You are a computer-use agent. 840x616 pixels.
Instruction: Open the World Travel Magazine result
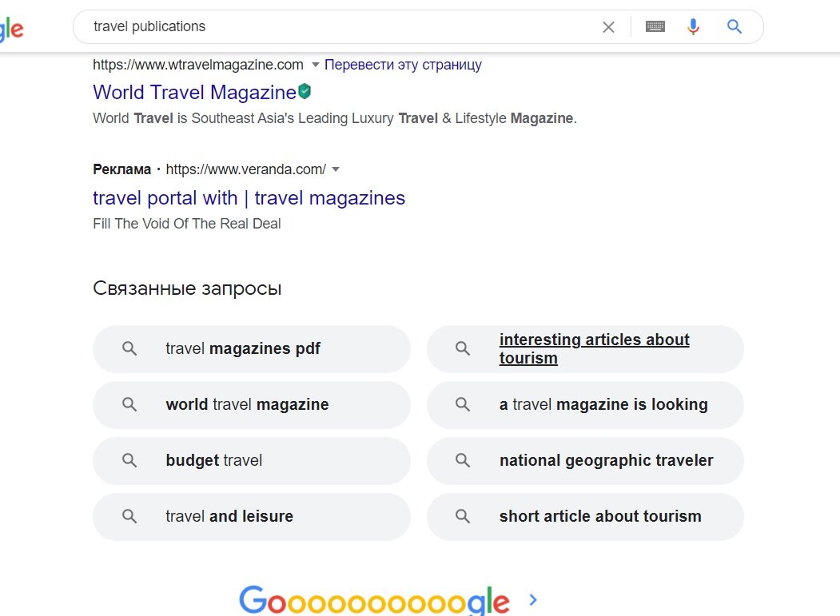tap(194, 92)
